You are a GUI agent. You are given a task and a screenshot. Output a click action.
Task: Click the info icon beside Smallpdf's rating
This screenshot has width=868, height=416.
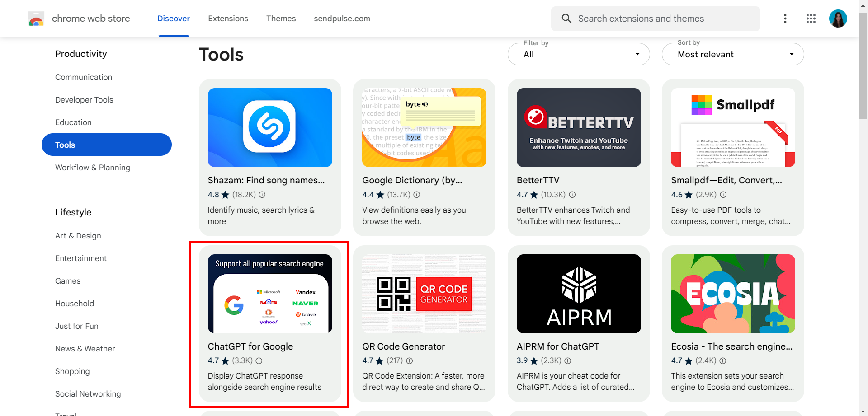pyautogui.click(x=723, y=195)
